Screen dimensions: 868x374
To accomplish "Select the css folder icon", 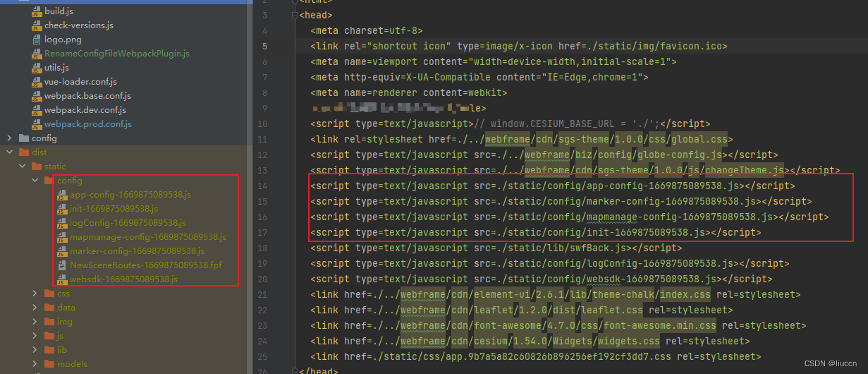I will (x=49, y=294).
